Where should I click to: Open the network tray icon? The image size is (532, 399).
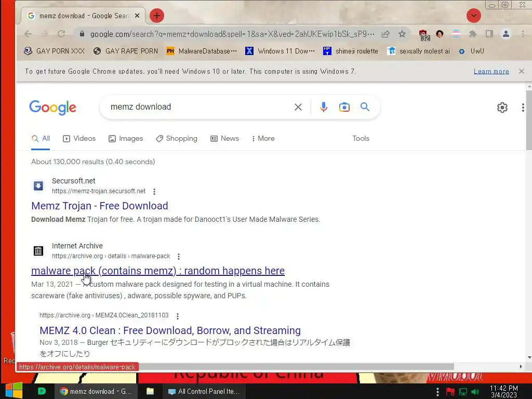(463, 392)
